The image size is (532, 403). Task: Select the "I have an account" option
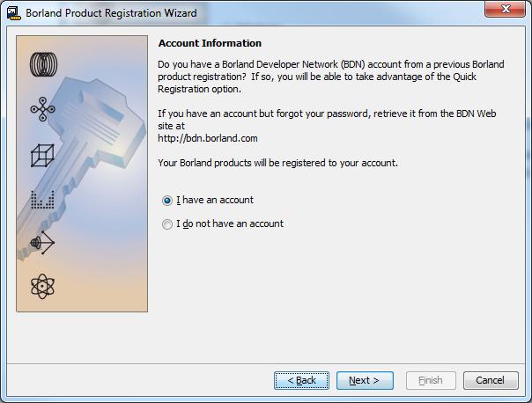pos(167,201)
